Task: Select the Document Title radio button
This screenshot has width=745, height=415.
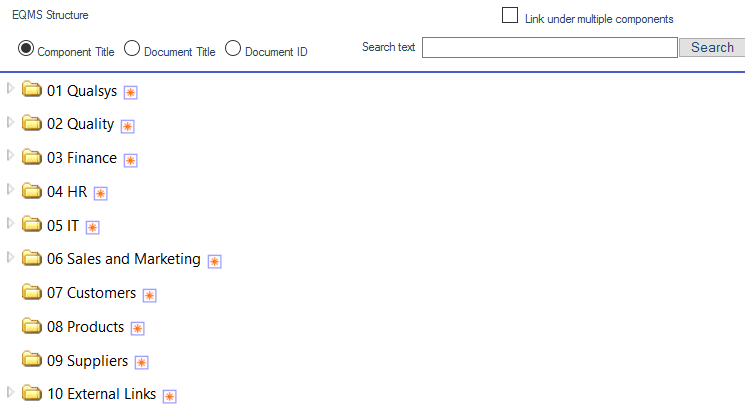Action: 132,48
